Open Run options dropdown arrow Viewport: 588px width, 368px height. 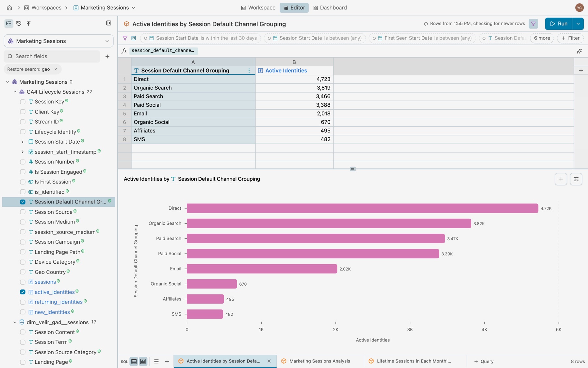point(578,24)
